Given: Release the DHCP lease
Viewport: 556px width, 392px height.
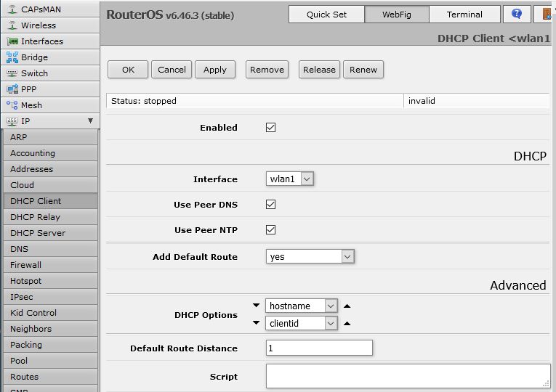Looking at the screenshot, I should (x=319, y=70).
